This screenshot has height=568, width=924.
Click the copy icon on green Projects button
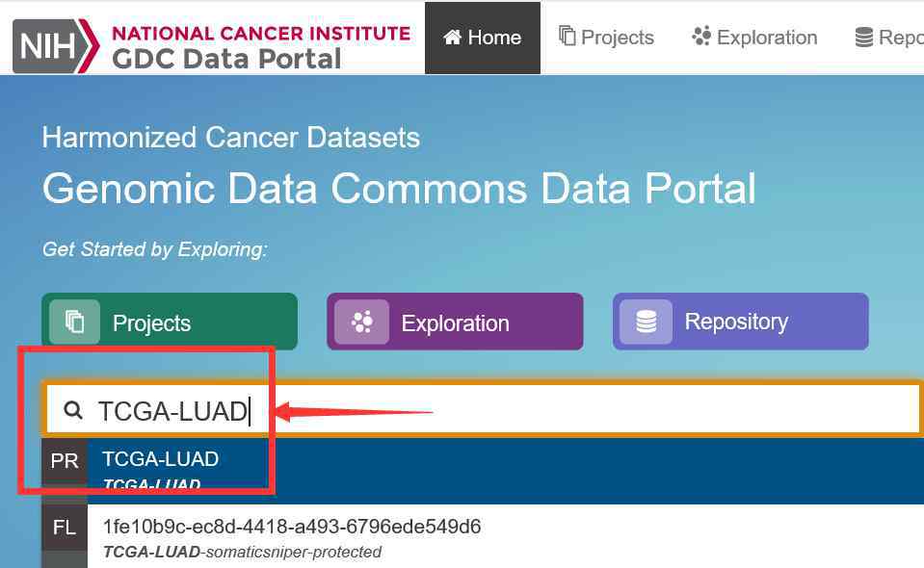[x=75, y=322]
